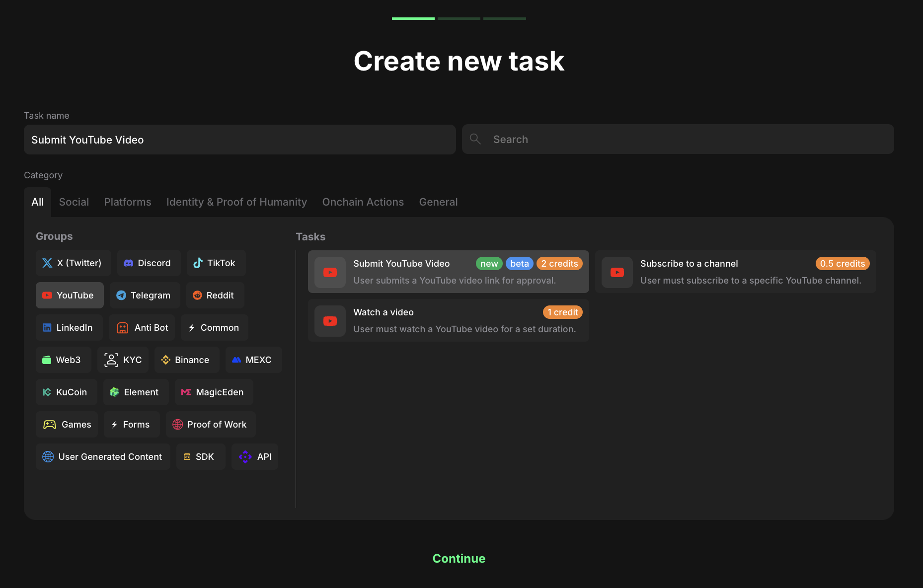Click the blue beta badge
The height and width of the screenshot is (588, 923).
pyautogui.click(x=520, y=264)
